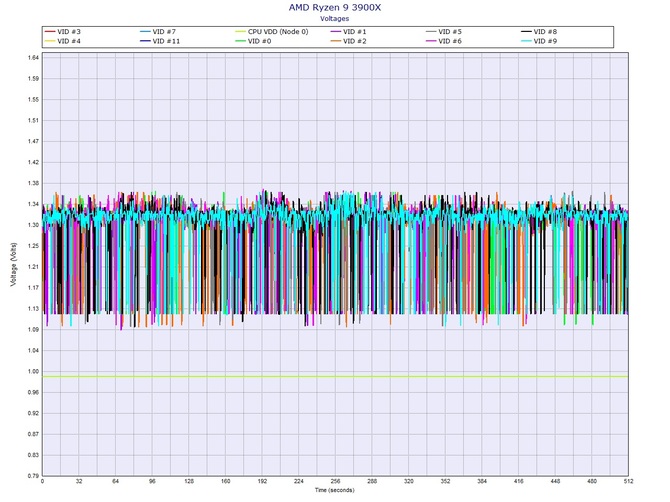Click the 64 x-axis tick label
The width and height of the screenshot is (670, 502).
click(x=115, y=481)
